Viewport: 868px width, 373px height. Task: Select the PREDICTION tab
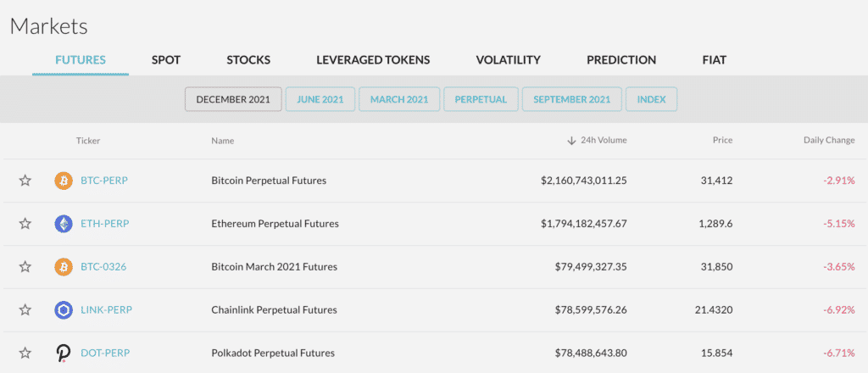coord(621,60)
